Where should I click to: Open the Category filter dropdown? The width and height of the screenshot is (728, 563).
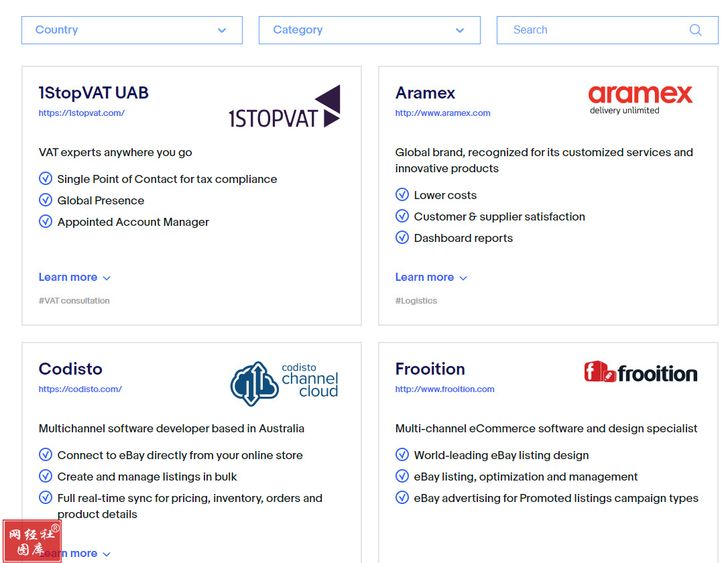tap(369, 30)
